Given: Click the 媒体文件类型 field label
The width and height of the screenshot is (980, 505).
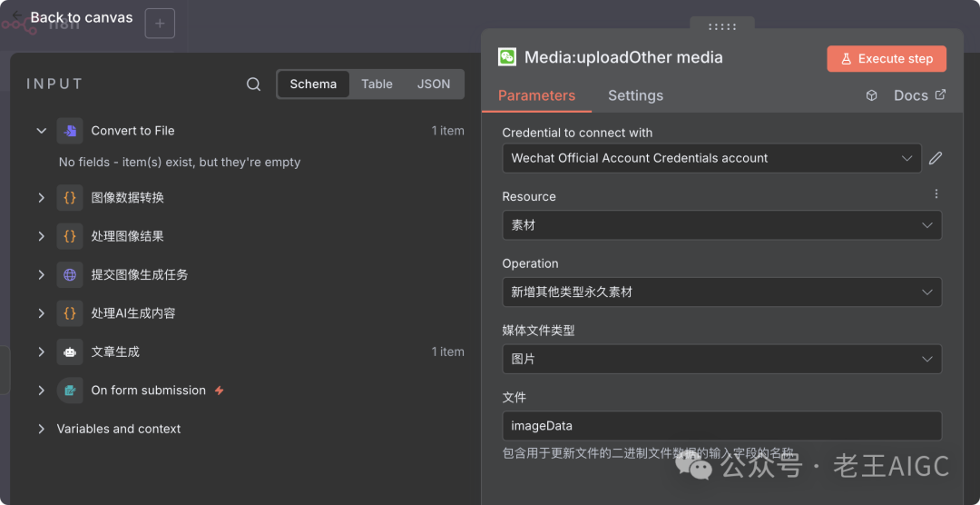Looking at the screenshot, I should click(538, 331).
